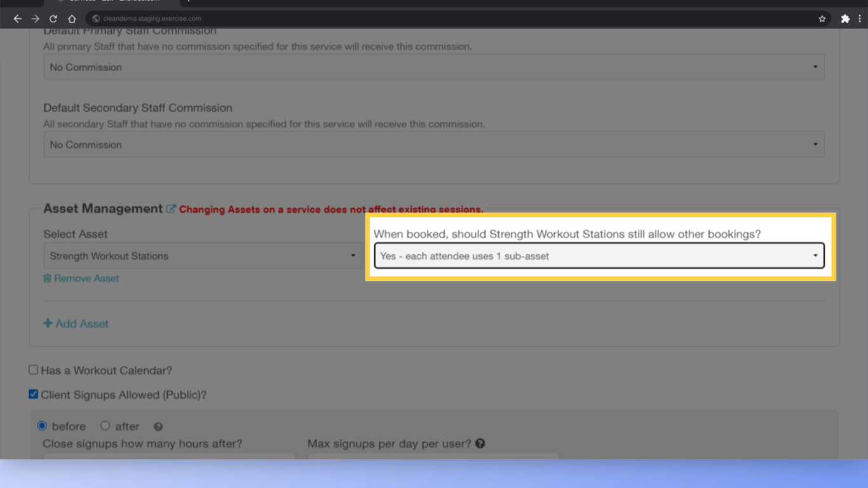Click the help icon next to before/after options
The height and width of the screenshot is (488, 868).
(x=158, y=426)
